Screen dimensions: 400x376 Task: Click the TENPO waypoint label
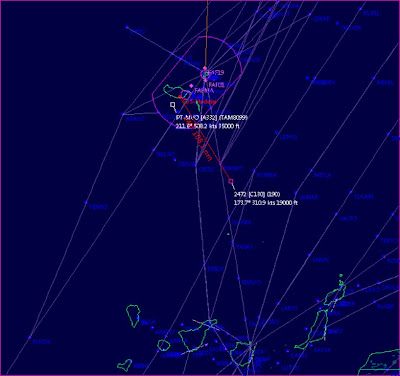coord(99,207)
